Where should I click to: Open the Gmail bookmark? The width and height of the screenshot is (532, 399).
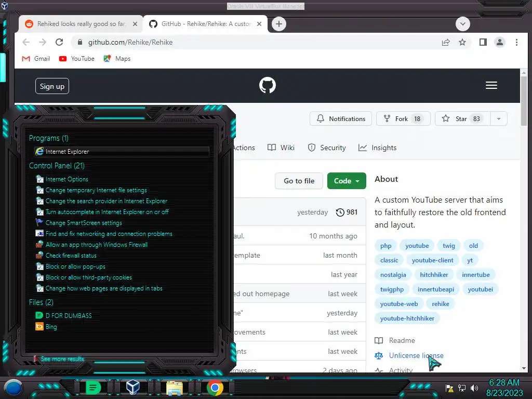point(36,58)
